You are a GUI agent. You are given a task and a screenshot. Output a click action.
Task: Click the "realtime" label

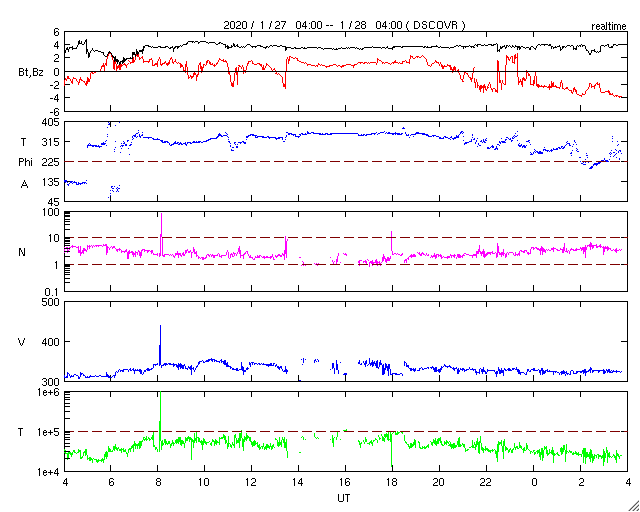click(x=609, y=27)
